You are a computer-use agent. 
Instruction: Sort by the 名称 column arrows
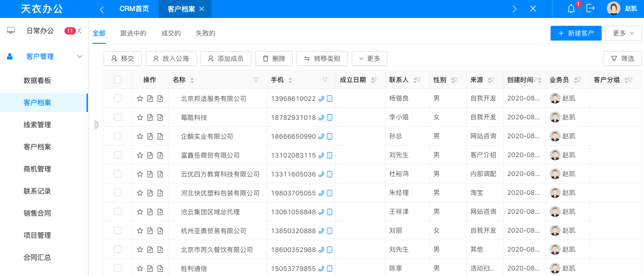click(192, 80)
